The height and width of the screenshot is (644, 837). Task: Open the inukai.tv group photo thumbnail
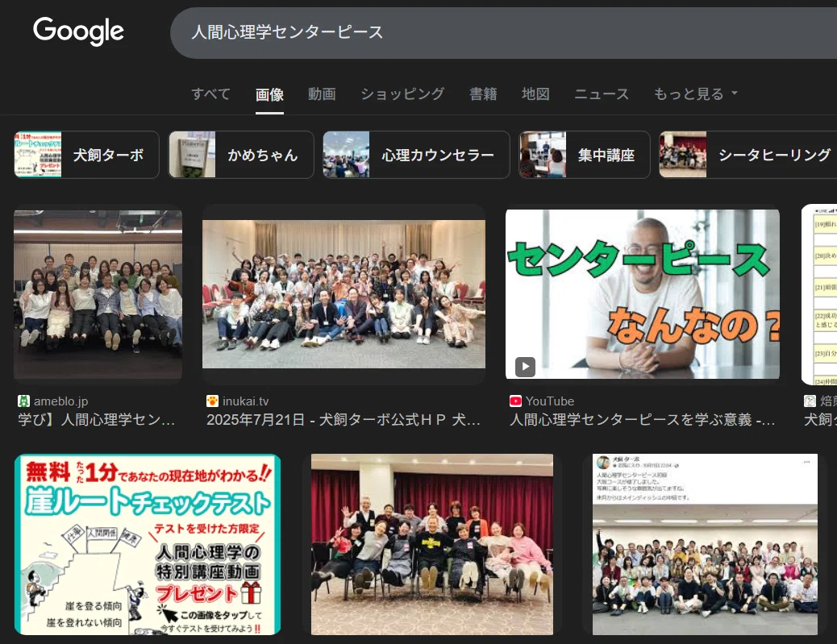(x=344, y=294)
